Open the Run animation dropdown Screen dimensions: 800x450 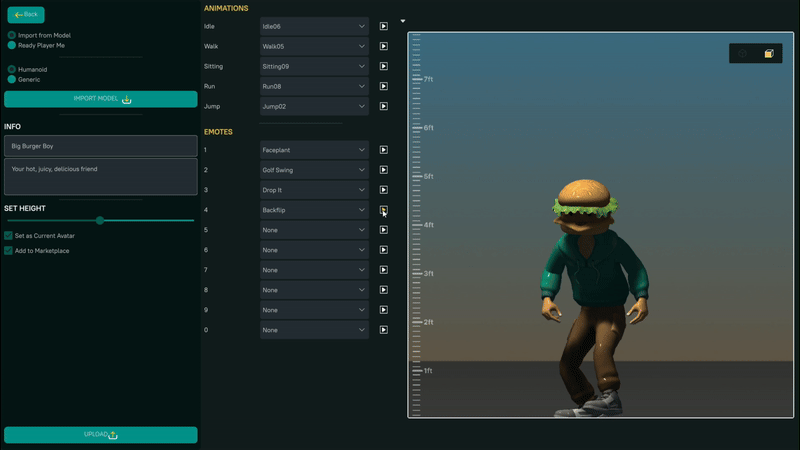(315, 86)
